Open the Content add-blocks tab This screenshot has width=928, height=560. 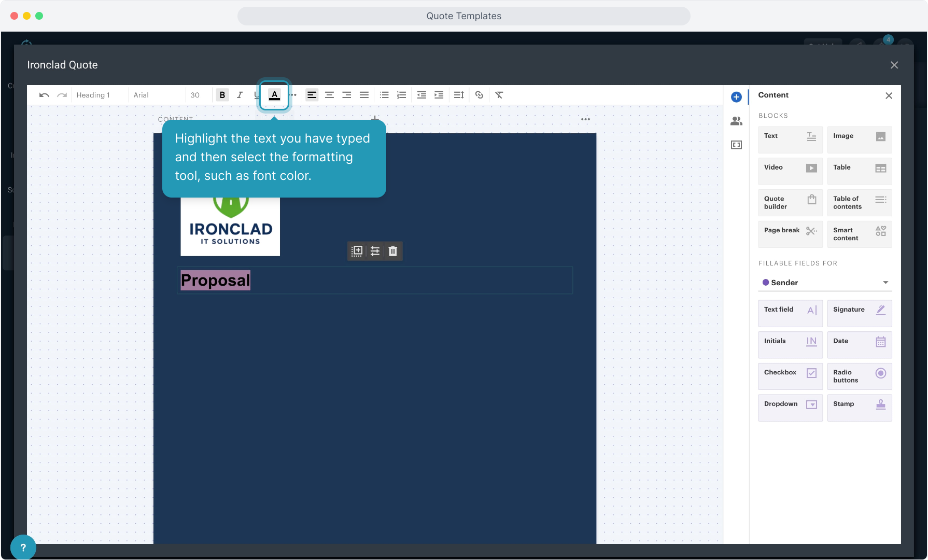tap(736, 97)
